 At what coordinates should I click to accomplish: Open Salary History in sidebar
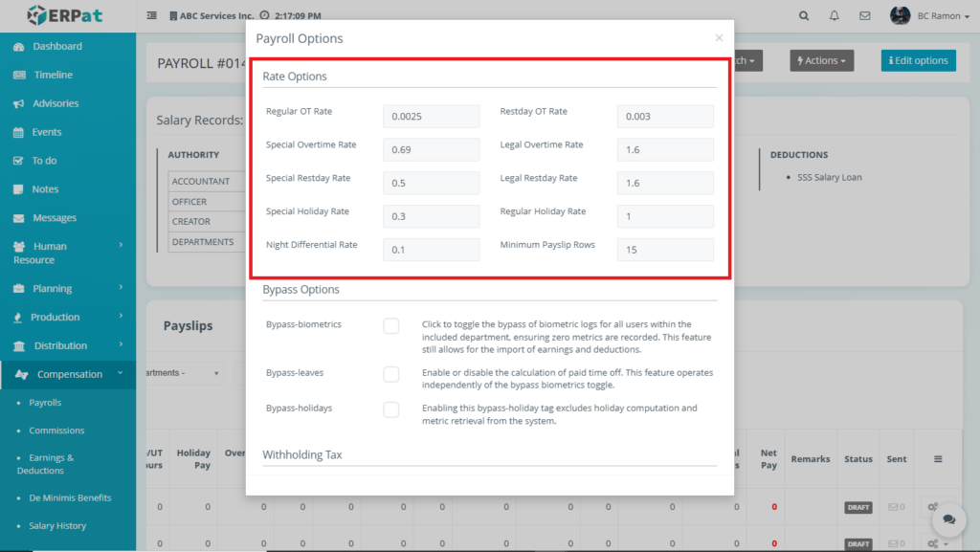coord(57,526)
